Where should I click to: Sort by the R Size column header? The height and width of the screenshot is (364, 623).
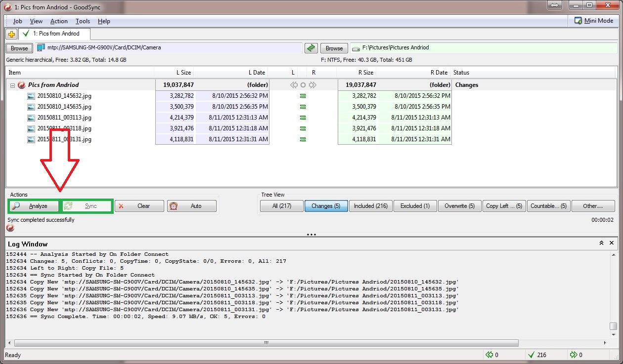356,73
